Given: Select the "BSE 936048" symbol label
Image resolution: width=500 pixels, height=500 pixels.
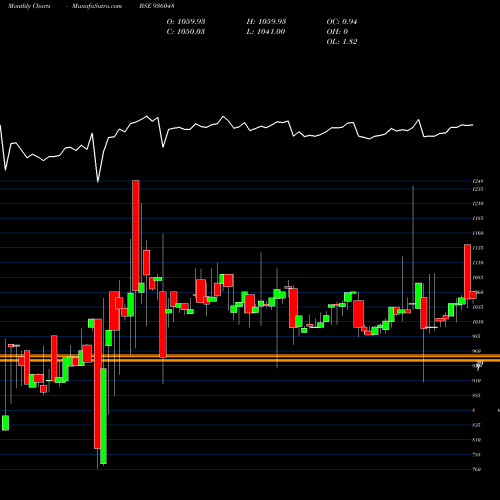Looking at the screenshot, I should [157, 6].
